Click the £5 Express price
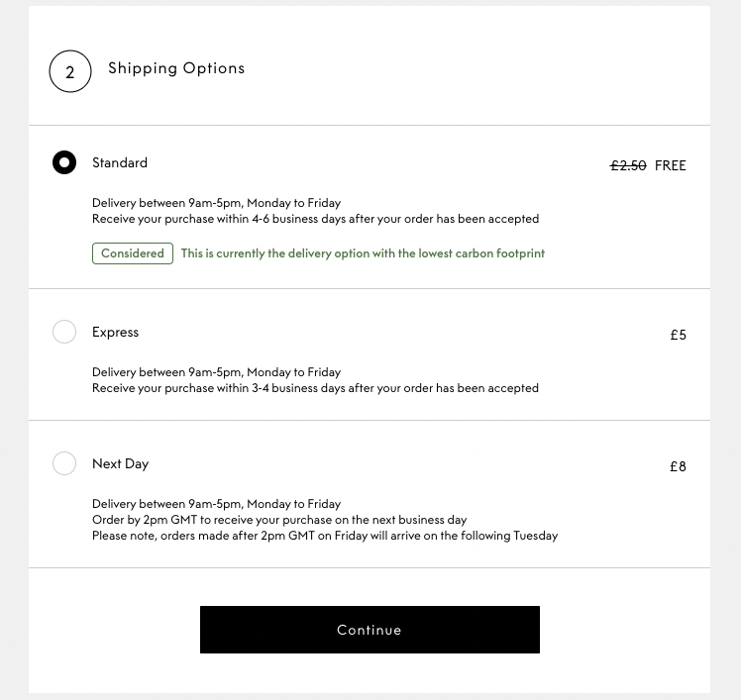The height and width of the screenshot is (700, 741). pos(679,335)
